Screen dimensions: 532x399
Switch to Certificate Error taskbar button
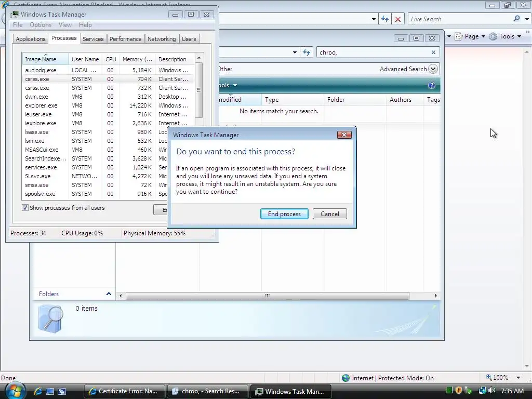coord(125,391)
